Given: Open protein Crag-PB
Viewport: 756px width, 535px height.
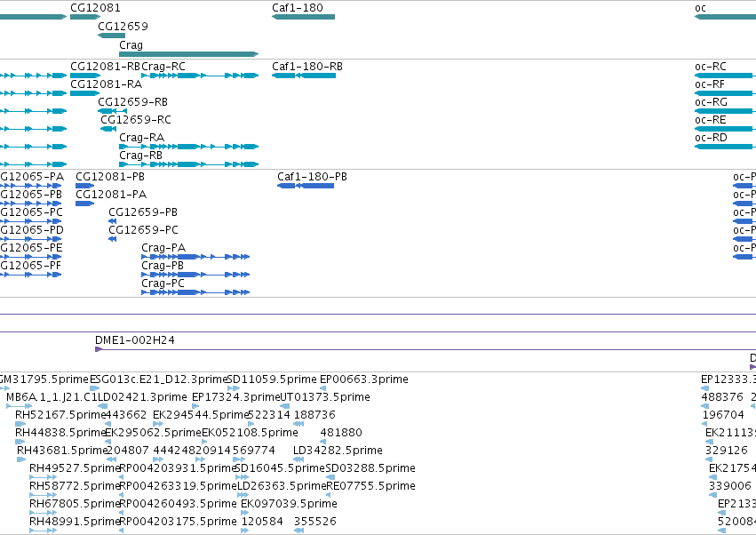Looking at the screenshot, I should click(195, 275).
